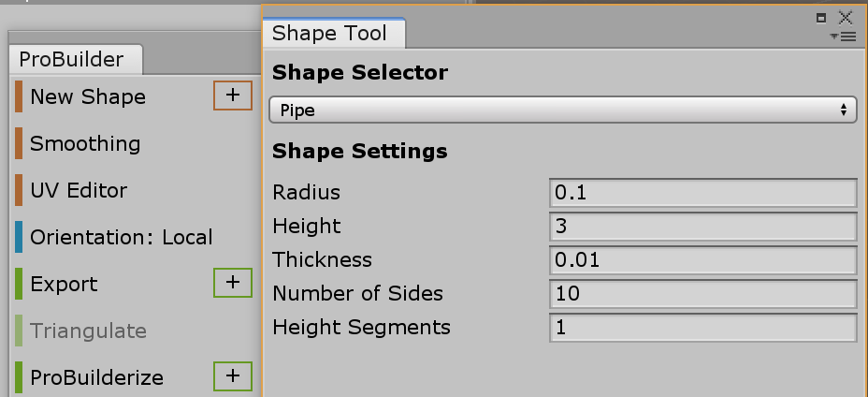Click the New Shape button
868x397 pixels.
(88, 96)
